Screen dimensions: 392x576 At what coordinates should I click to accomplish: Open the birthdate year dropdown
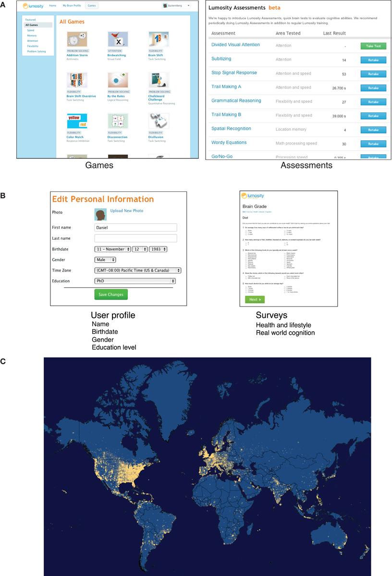point(158,249)
